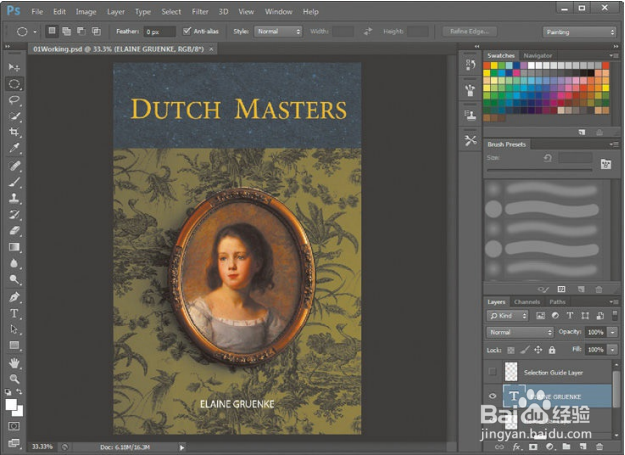Viewport: 625px width, 455px height.
Task: Click the foreground color swatch
Action: coord(11,404)
